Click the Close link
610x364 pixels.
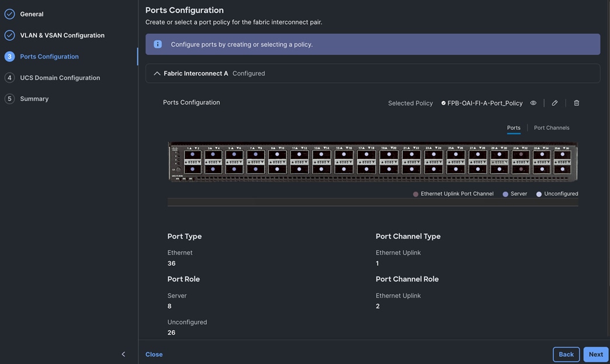click(154, 354)
